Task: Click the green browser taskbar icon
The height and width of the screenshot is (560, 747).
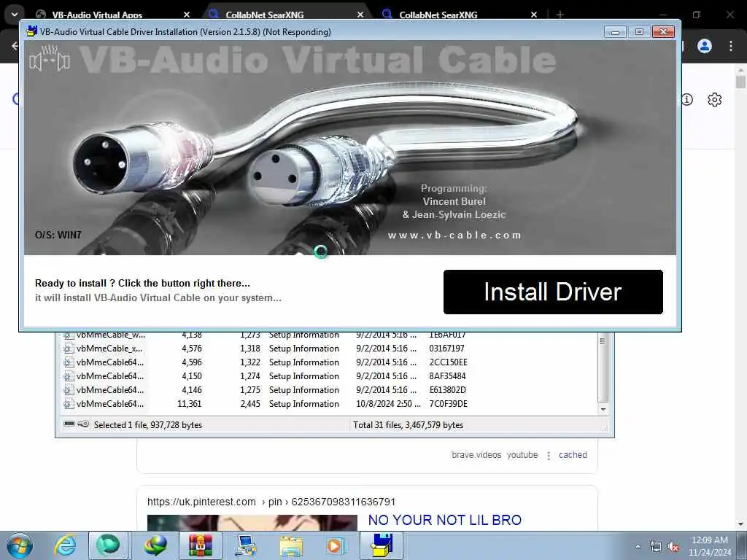Action: coord(108,545)
